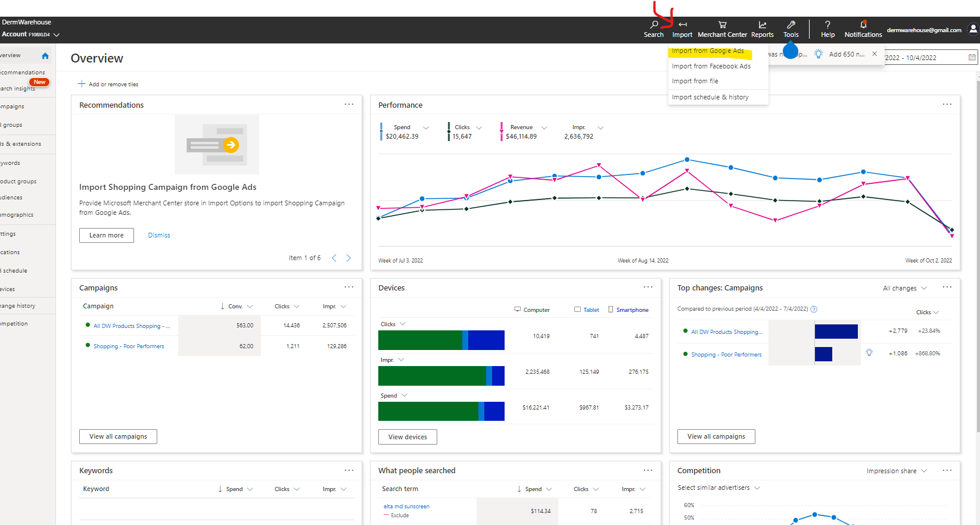This screenshot has height=525, width=980.
Task: Click lightbulb icon in Shopping - Poor Performers row
Action: (869, 352)
